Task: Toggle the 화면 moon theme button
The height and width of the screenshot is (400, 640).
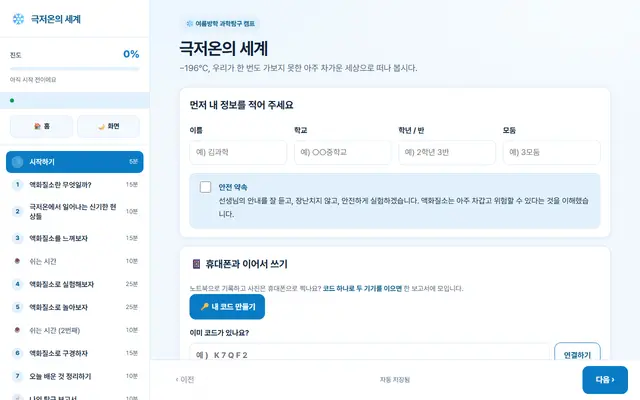Action: pos(109,126)
